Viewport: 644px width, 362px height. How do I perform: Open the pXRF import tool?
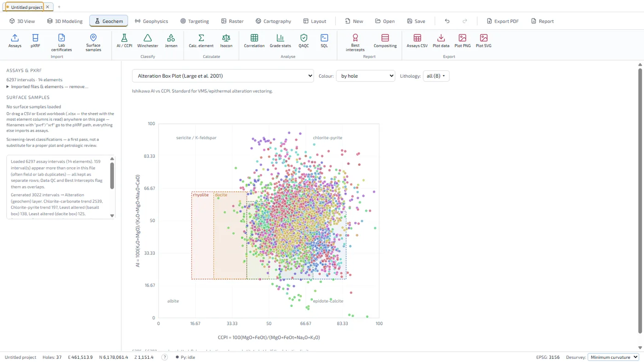(35, 41)
